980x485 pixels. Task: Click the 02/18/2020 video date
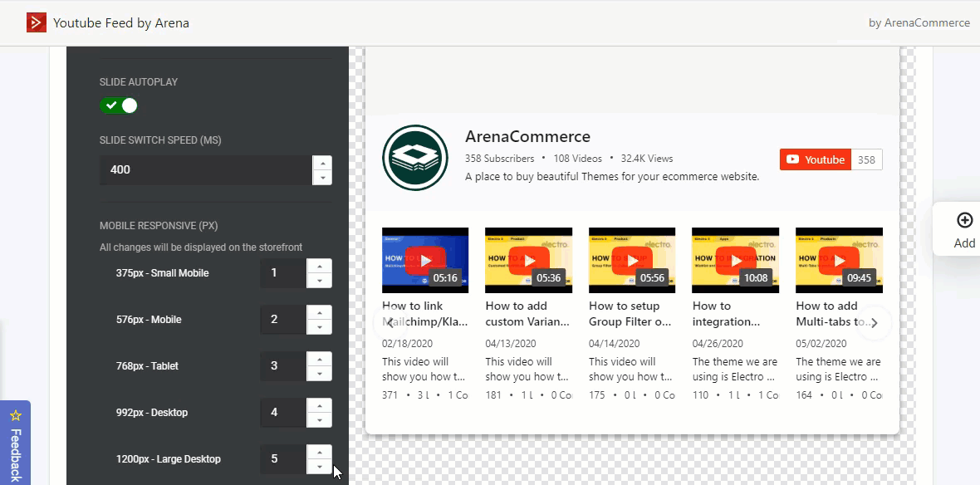coord(407,344)
